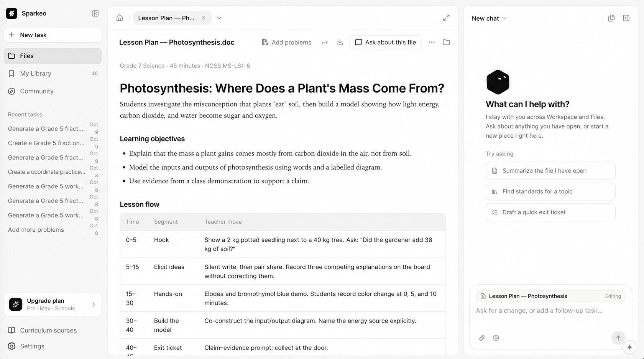Open the Community section
The width and height of the screenshot is (644, 359).
click(x=53, y=91)
